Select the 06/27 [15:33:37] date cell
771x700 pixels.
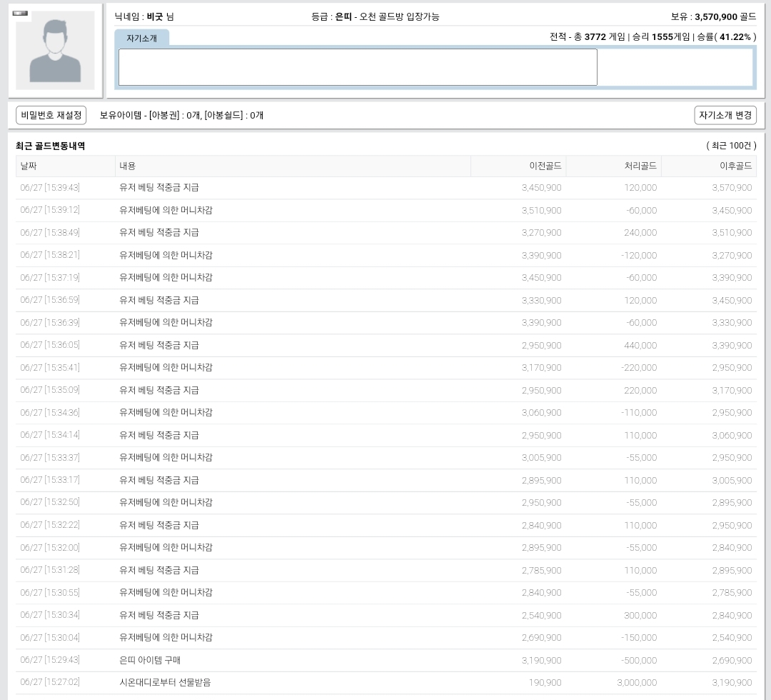click(50, 457)
